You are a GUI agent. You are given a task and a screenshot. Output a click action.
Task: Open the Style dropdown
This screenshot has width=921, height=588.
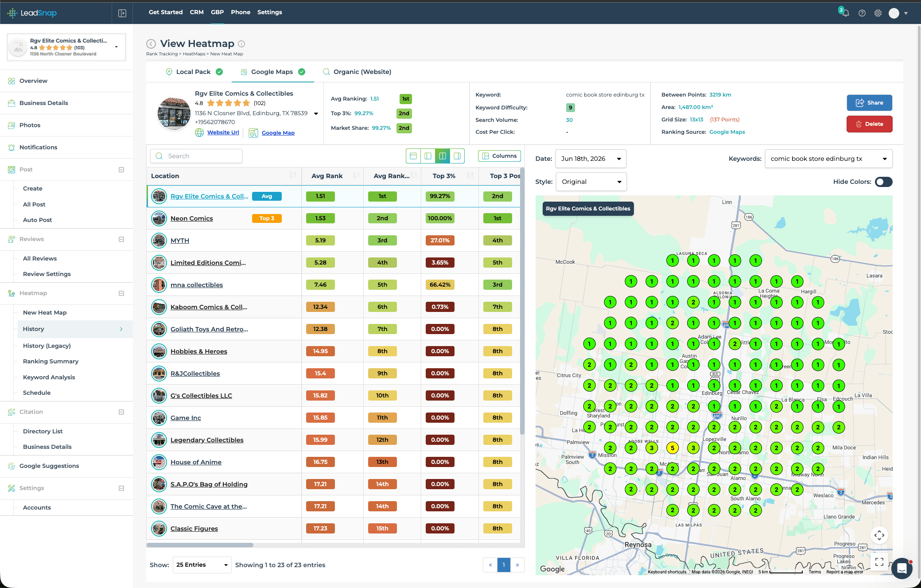click(x=591, y=182)
